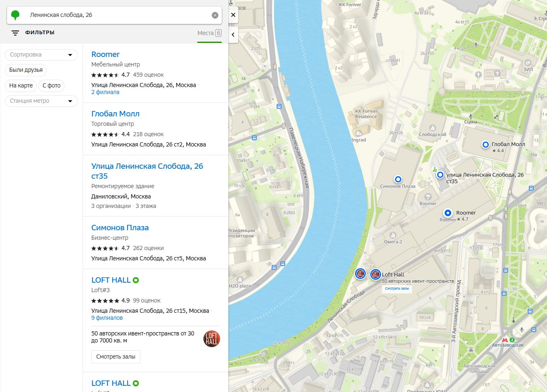Switch to the Места tab
The width and height of the screenshot is (547, 392).
pyautogui.click(x=209, y=33)
